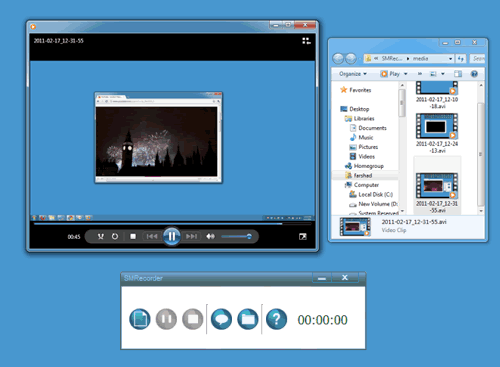
Task: Skip to previous track in media player
Action: (152, 236)
